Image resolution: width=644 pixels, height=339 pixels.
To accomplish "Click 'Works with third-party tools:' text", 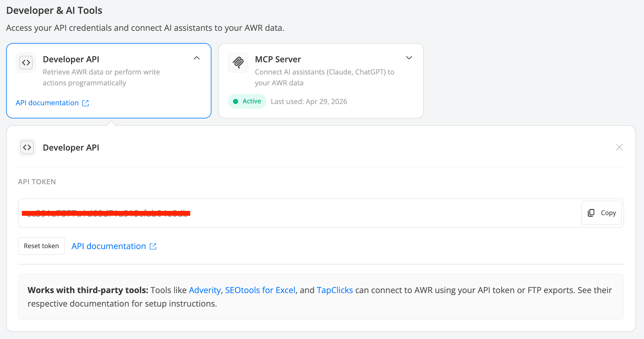I will click(88, 290).
